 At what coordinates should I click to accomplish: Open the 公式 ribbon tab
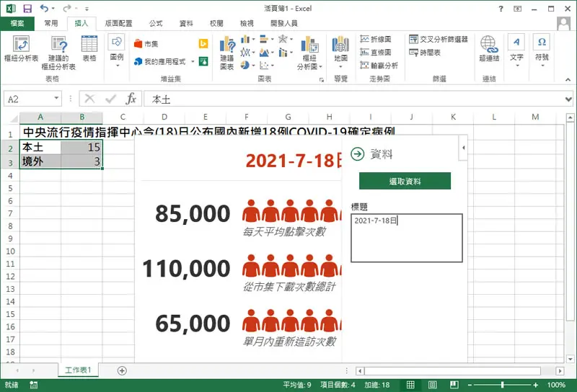pyautogui.click(x=156, y=24)
